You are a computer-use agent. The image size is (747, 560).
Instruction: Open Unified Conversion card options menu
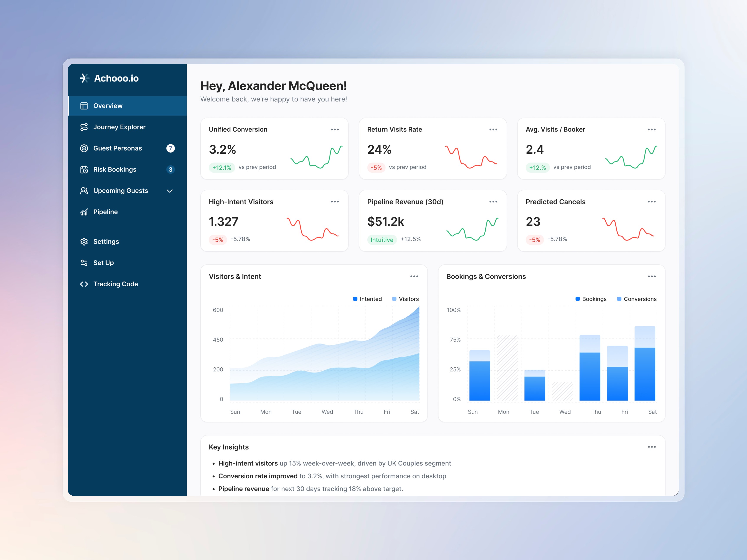[335, 130]
